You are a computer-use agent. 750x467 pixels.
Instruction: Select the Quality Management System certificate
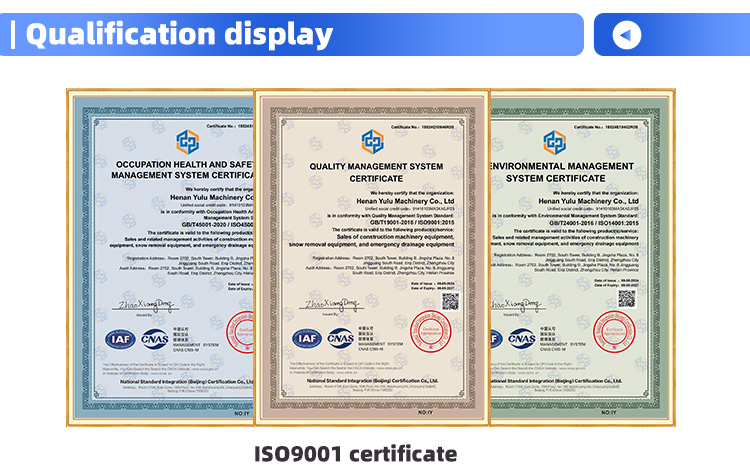click(372, 257)
